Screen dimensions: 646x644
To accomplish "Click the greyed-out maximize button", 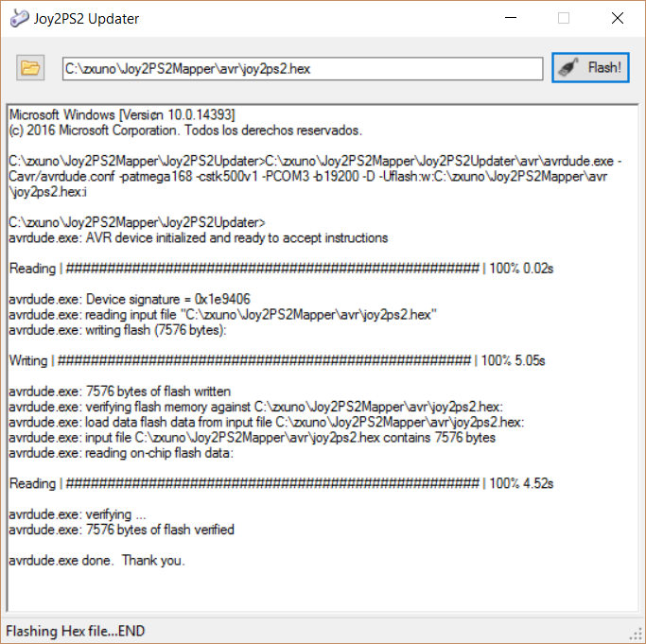I will (564, 18).
